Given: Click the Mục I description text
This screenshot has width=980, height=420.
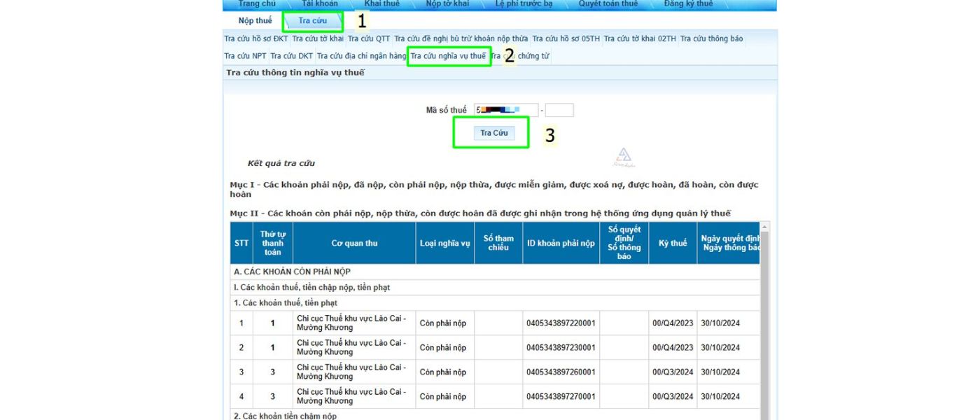Looking at the screenshot, I should tap(494, 190).
